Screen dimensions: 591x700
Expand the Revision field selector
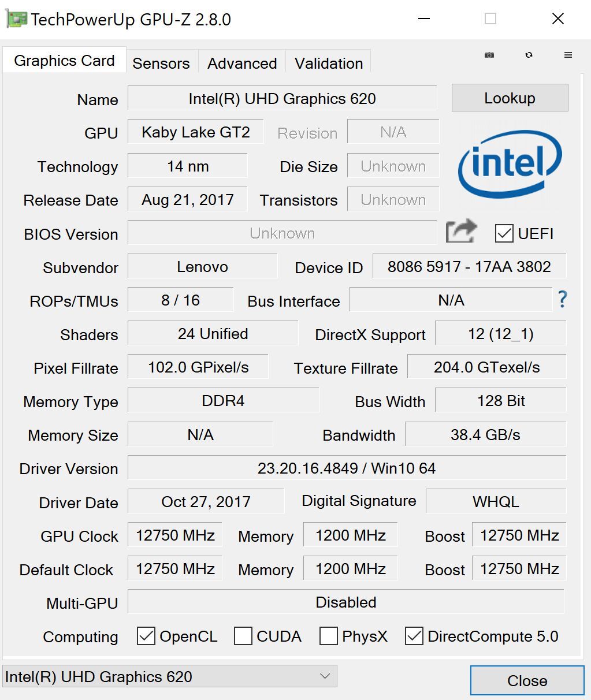(393, 132)
